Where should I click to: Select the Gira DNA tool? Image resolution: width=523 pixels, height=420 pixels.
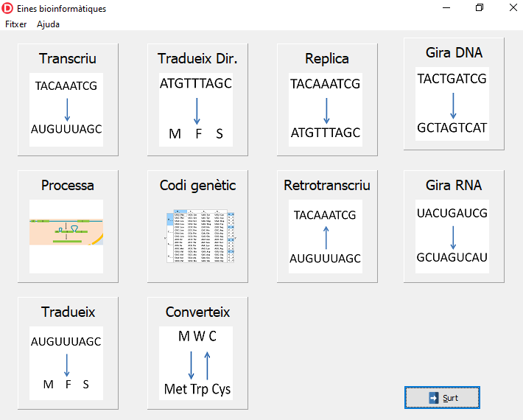coord(454,53)
